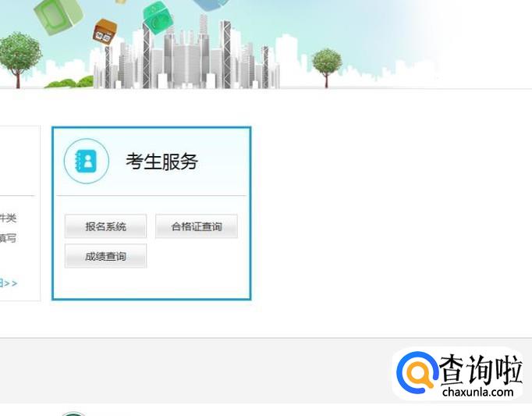Image resolution: width=532 pixels, height=416 pixels.
Task: Click the large green cube in banner
Action: [59, 16]
